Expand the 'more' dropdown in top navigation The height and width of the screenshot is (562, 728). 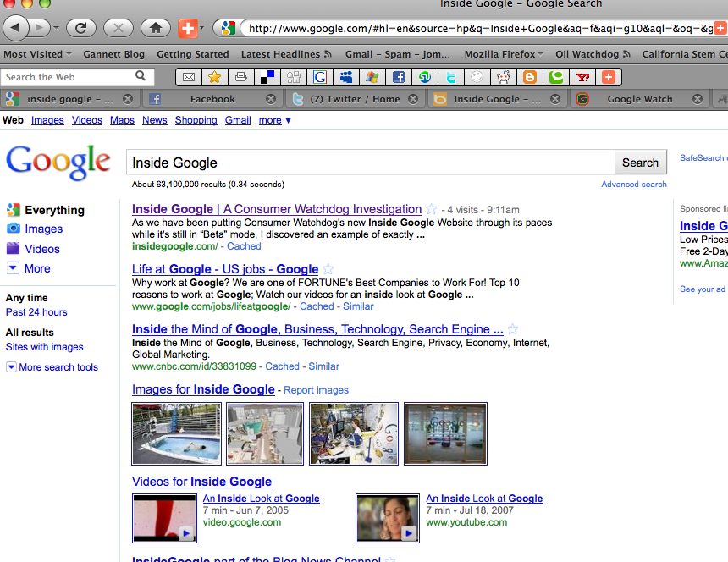pyautogui.click(x=275, y=120)
